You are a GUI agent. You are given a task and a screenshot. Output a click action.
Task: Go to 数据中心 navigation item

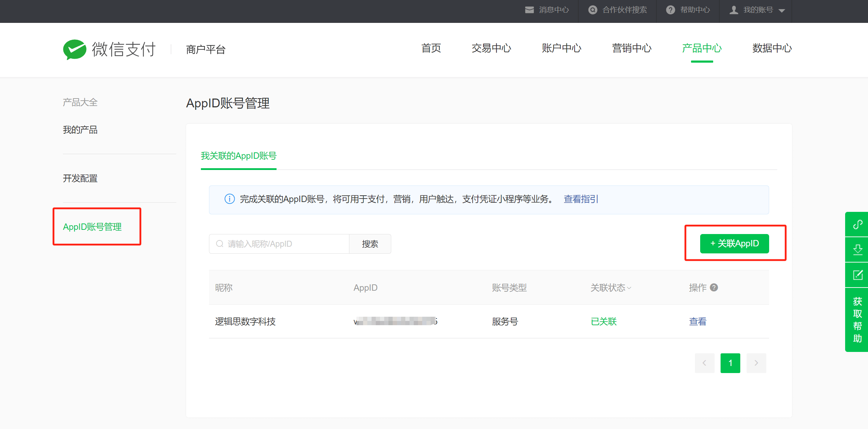772,48
